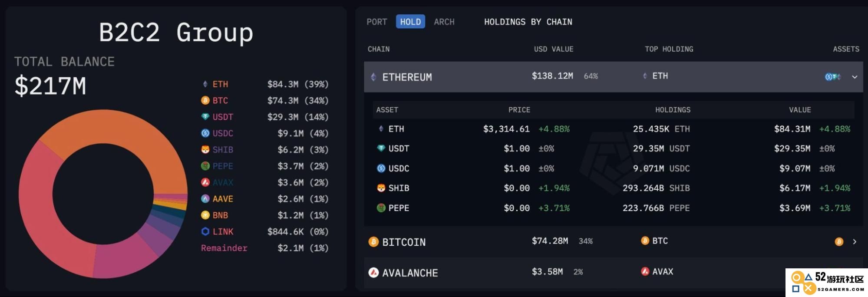The width and height of the screenshot is (868, 297).
Task: Collapse the Ethereum chain row chevron
Action: pyautogui.click(x=855, y=77)
